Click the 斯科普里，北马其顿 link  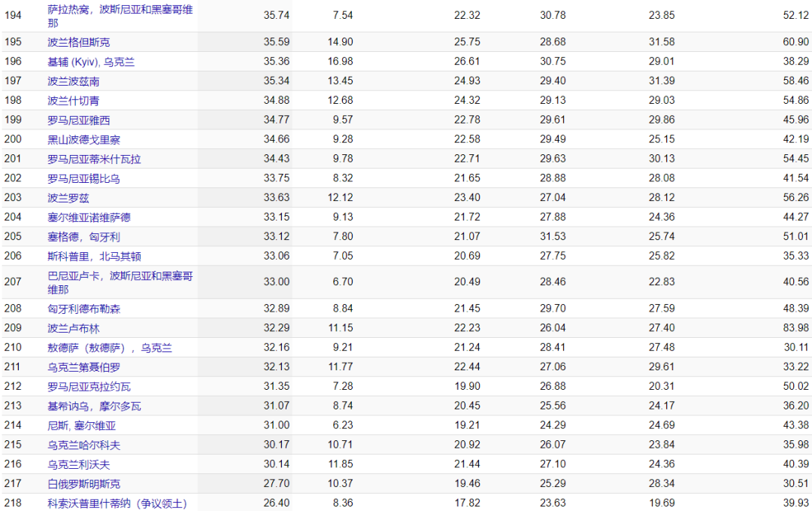point(94,256)
